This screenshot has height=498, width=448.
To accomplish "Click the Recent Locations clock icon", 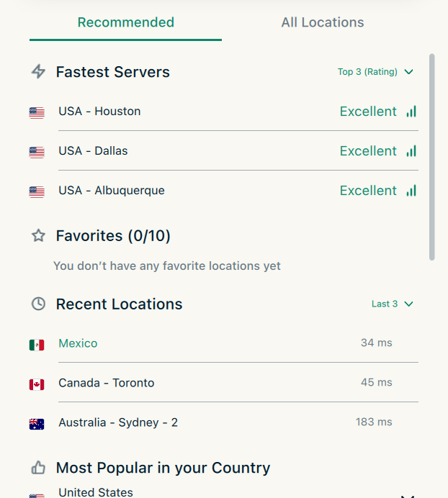I will 38,304.
